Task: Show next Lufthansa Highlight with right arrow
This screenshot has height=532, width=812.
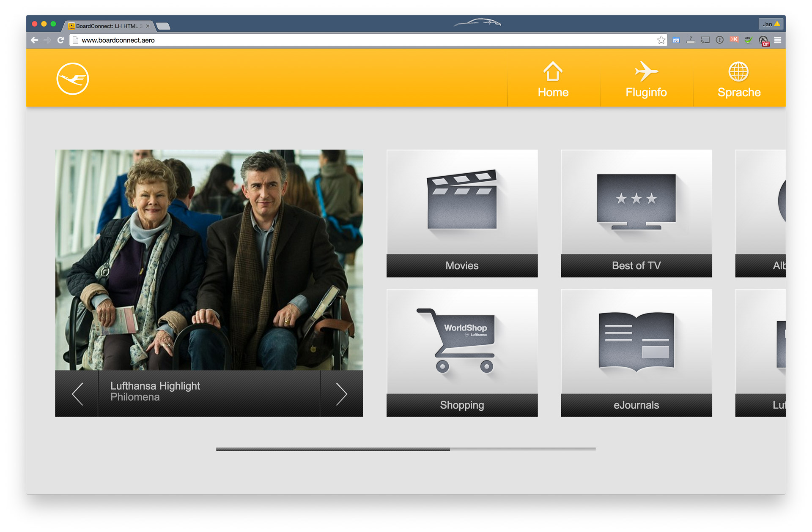Action: click(x=341, y=394)
